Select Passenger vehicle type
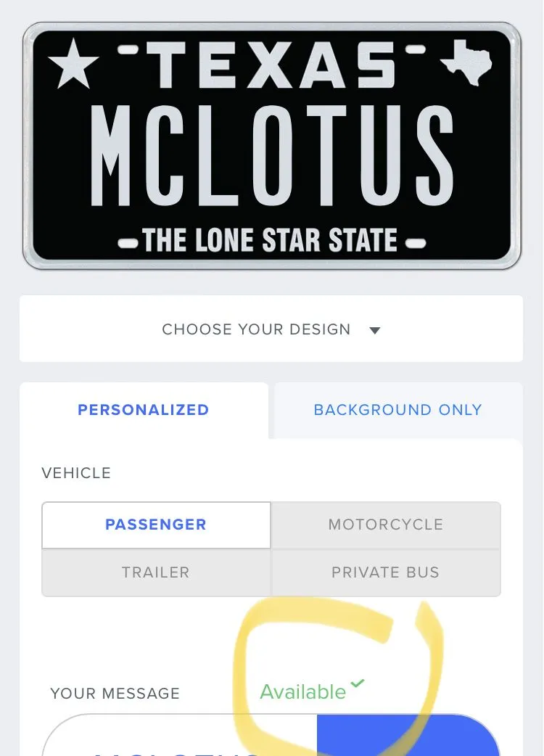544x756 pixels. point(156,525)
